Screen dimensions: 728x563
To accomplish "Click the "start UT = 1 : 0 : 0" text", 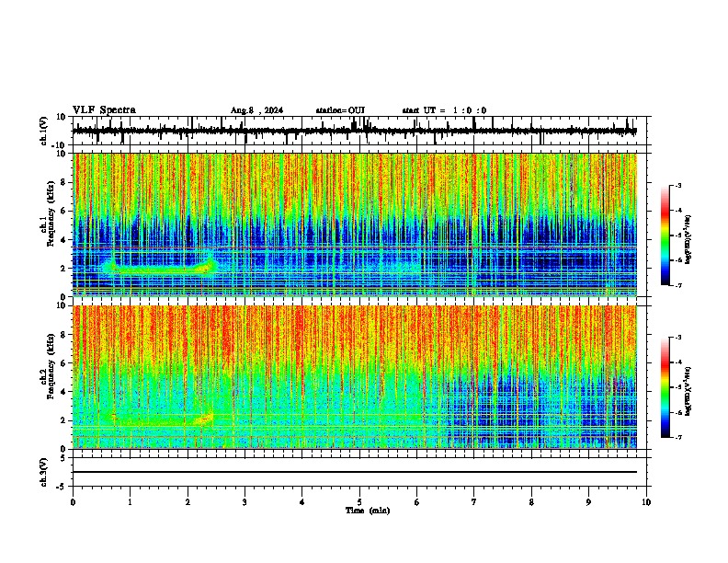I will click(x=444, y=110).
